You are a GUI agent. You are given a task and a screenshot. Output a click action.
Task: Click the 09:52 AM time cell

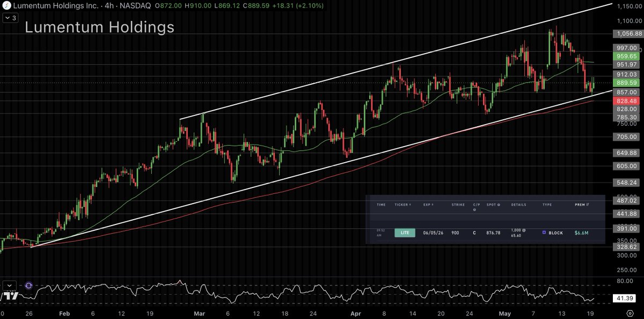(x=381, y=233)
